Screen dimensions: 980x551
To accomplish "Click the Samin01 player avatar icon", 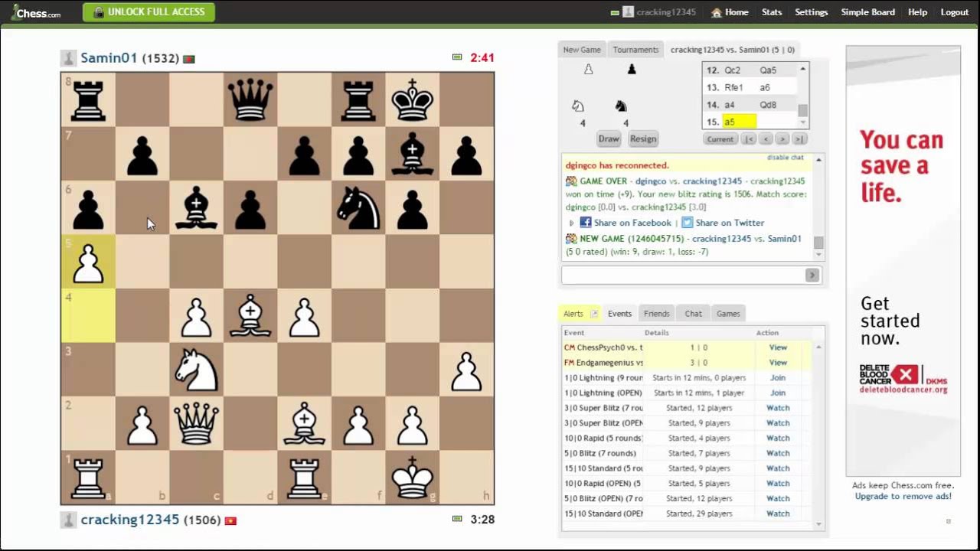I will 68,58.
